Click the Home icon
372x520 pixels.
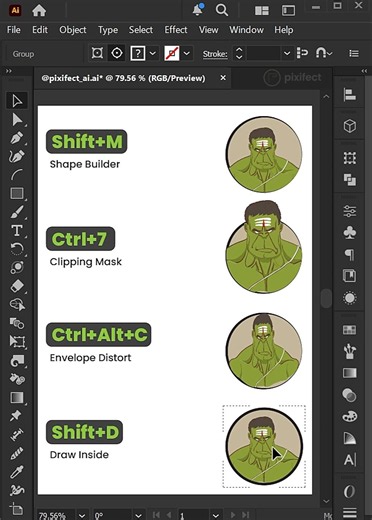[x=39, y=11]
